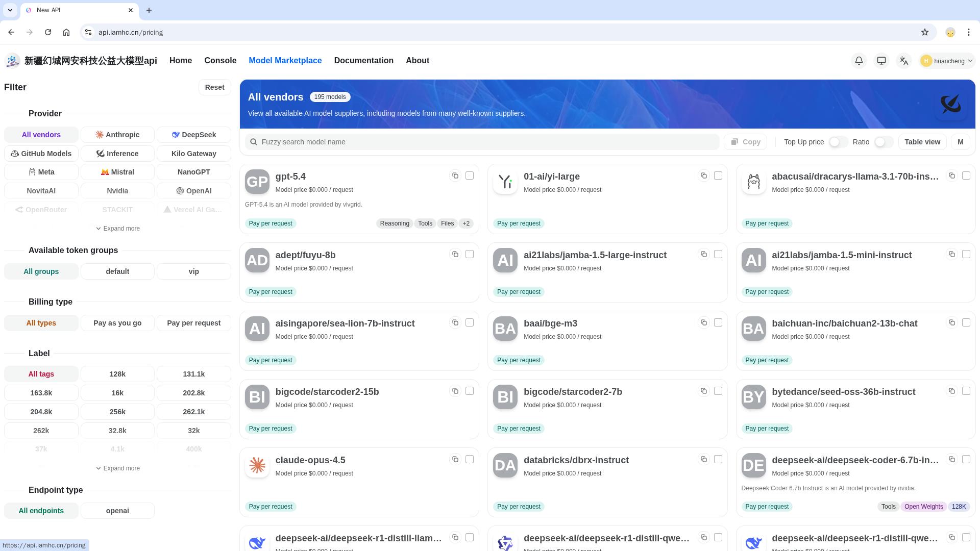Open a new browser tab
This screenshot has width=980, height=551.
pos(149,10)
